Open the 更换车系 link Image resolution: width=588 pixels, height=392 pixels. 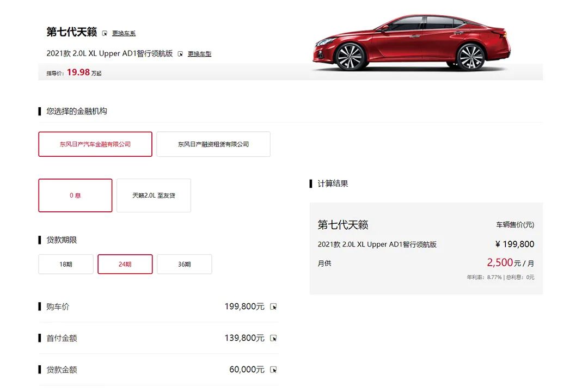click(124, 32)
